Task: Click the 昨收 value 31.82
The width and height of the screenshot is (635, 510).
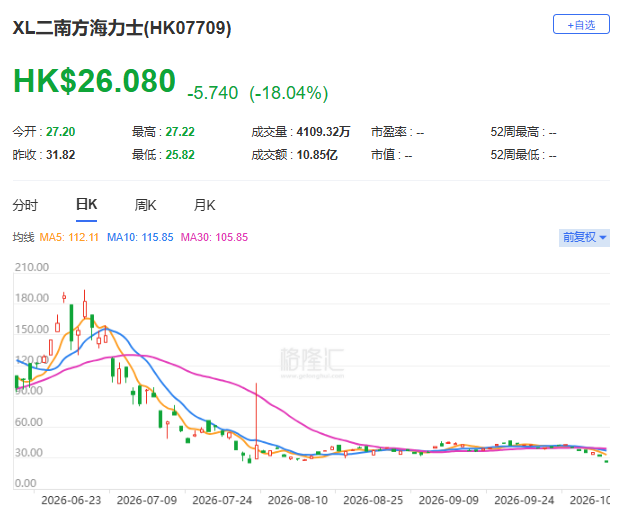Action: [x=60, y=155]
